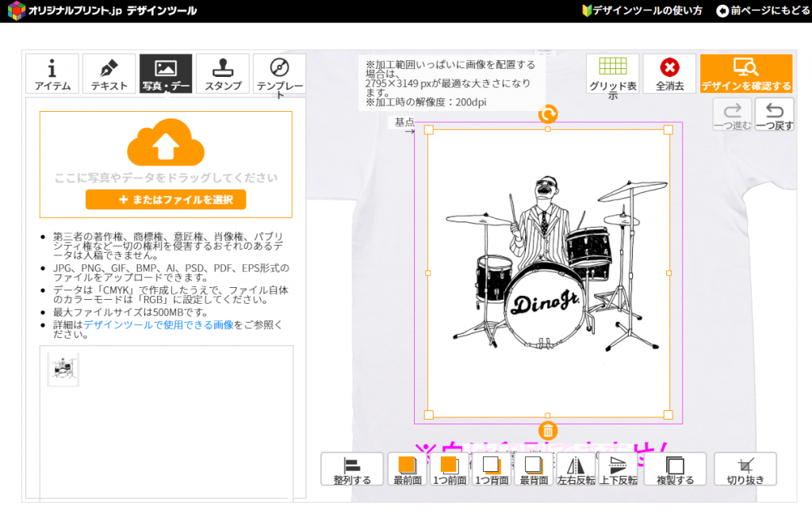Click the オリジナルプリント.jp logo
The width and height of the screenshot is (812, 514).
[102, 10]
